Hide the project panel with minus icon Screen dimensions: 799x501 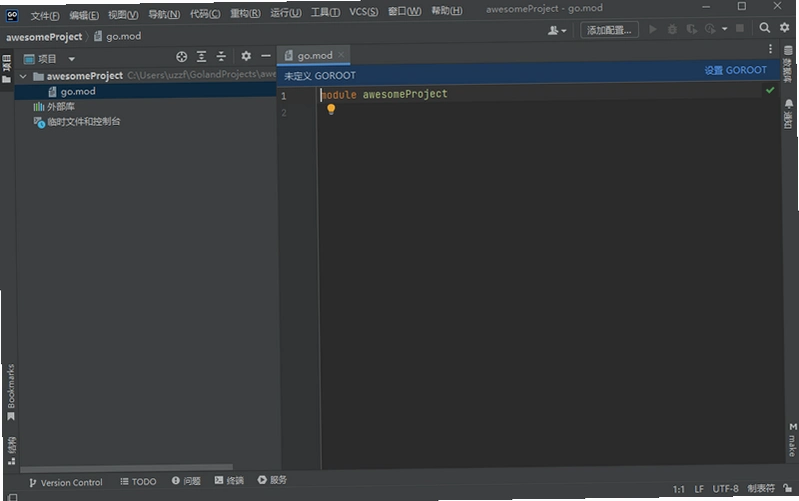pyautogui.click(x=265, y=56)
